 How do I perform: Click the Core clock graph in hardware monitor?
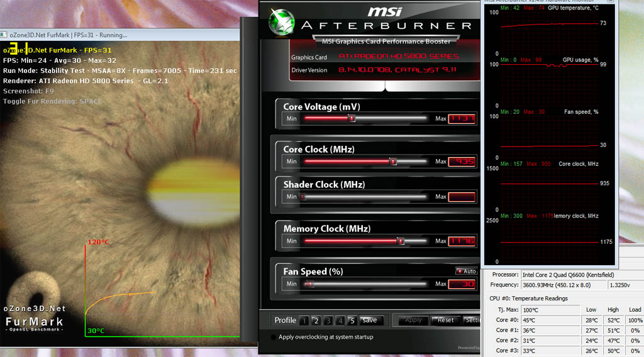[x=549, y=189]
